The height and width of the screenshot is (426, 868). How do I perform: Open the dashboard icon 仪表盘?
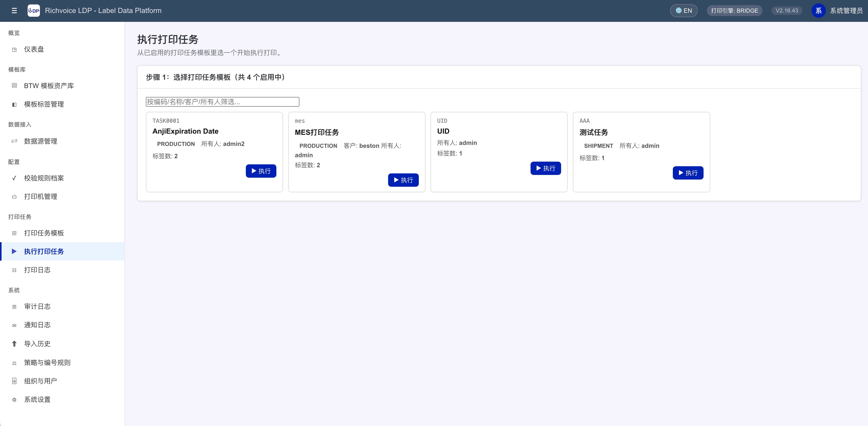[14, 49]
